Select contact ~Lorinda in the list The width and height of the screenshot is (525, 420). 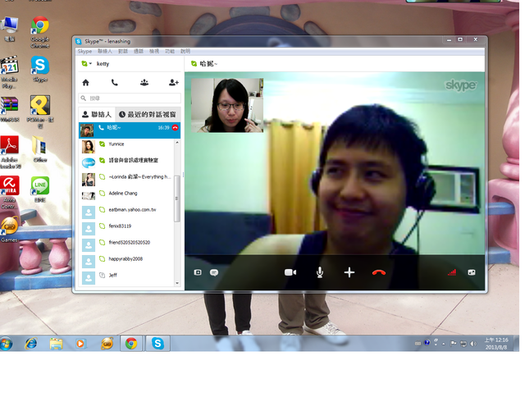[x=126, y=180]
